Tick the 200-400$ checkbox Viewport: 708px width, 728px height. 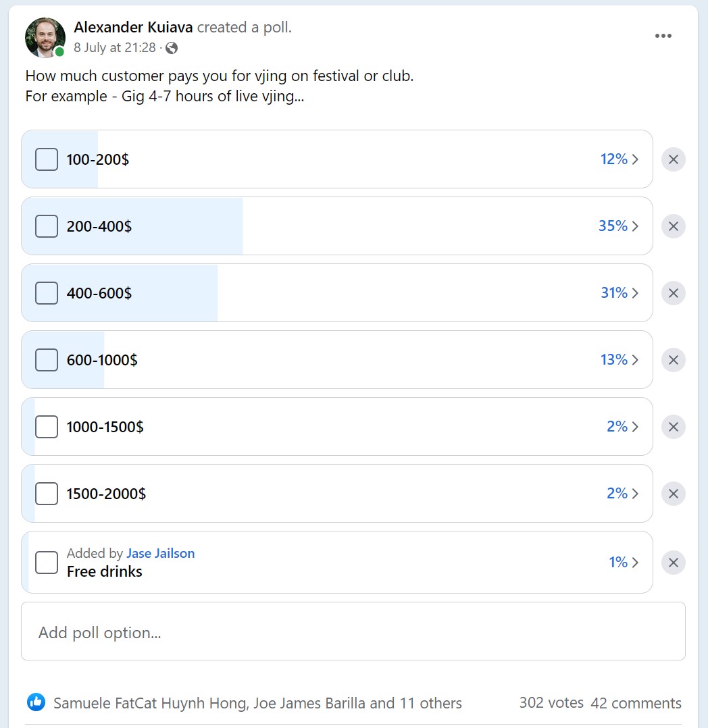point(47,226)
